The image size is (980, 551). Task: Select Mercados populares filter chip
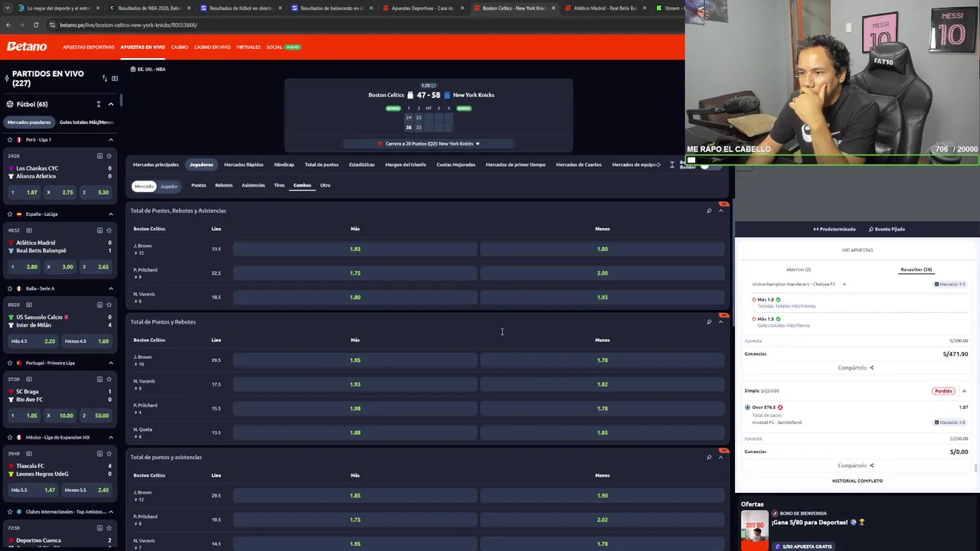[x=29, y=122]
